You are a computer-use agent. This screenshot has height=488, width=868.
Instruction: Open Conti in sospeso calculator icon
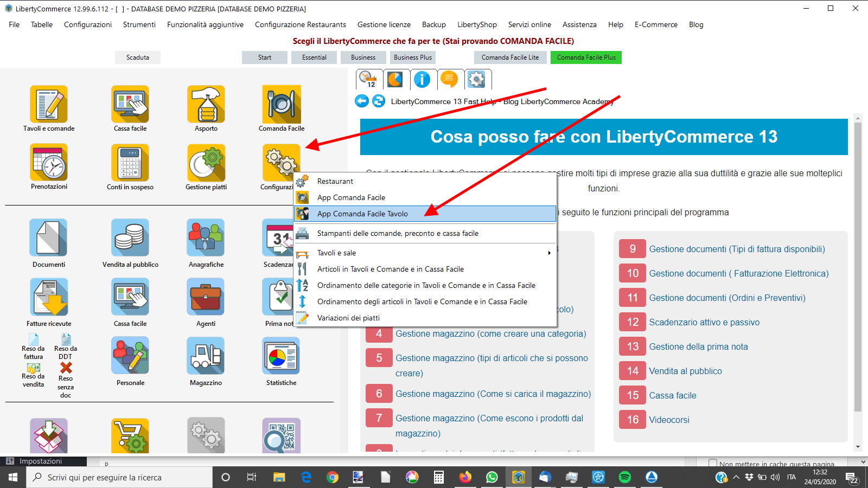130,162
